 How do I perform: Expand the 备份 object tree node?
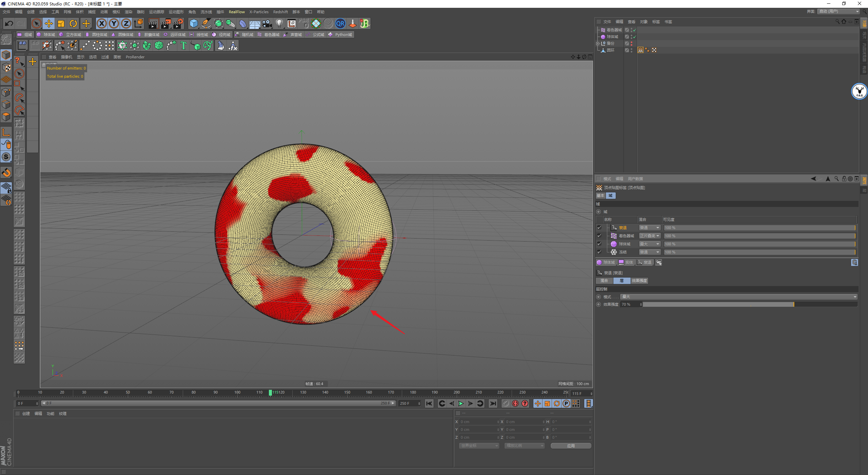(598, 43)
